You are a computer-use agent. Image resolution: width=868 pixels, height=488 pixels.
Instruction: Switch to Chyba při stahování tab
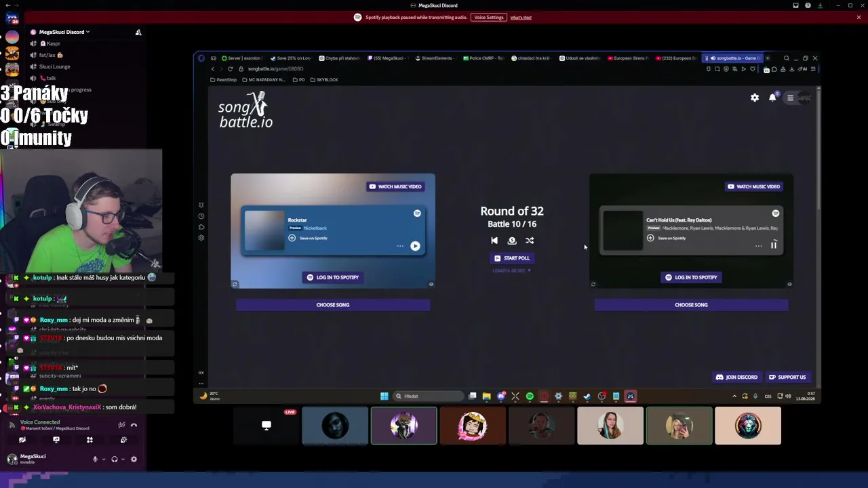pyautogui.click(x=339, y=58)
